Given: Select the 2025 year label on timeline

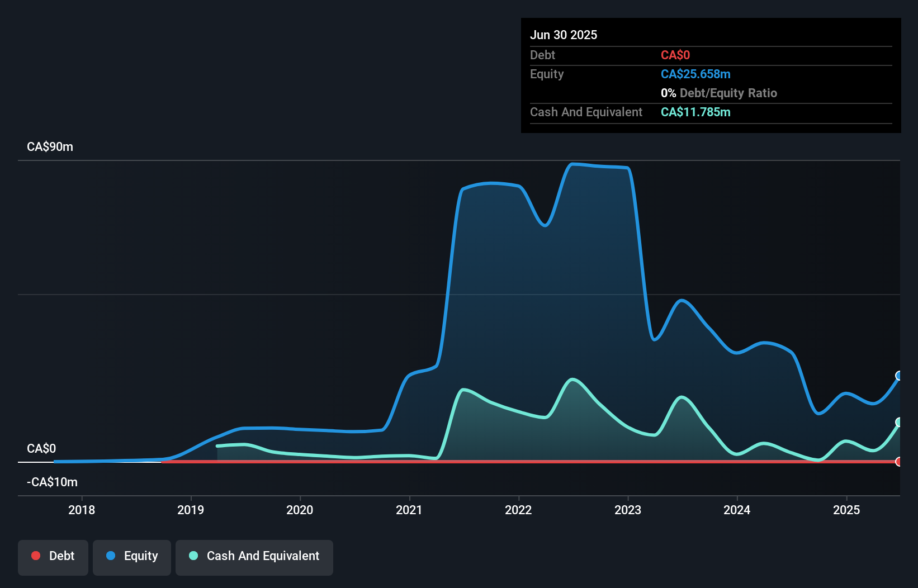Looking at the screenshot, I should tap(846, 510).
